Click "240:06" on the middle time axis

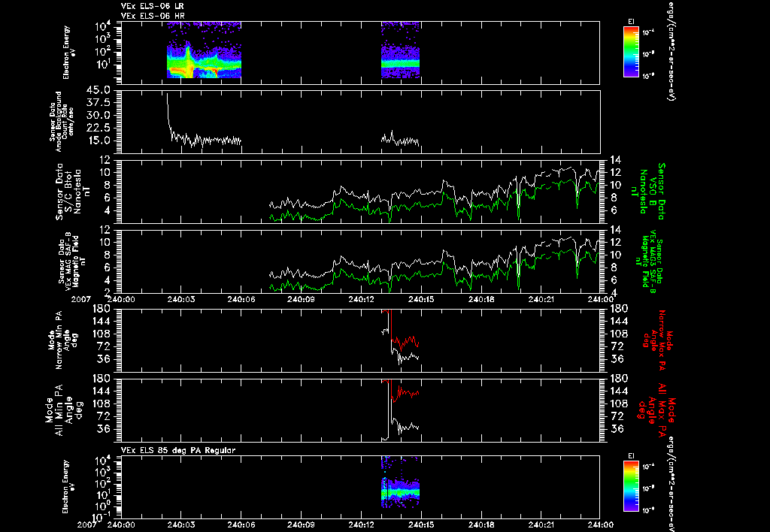click(x=241, y=299)
